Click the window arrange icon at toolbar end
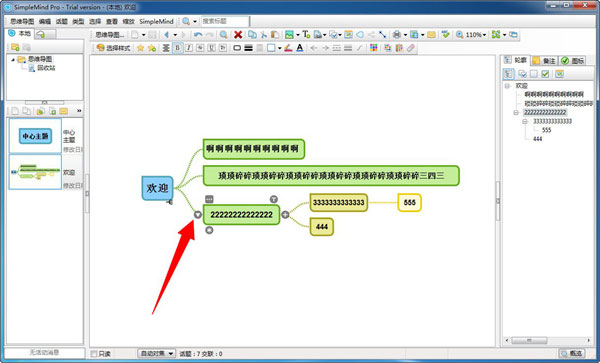The height and width of the screenshot is (363, 600). coord(513,35)
